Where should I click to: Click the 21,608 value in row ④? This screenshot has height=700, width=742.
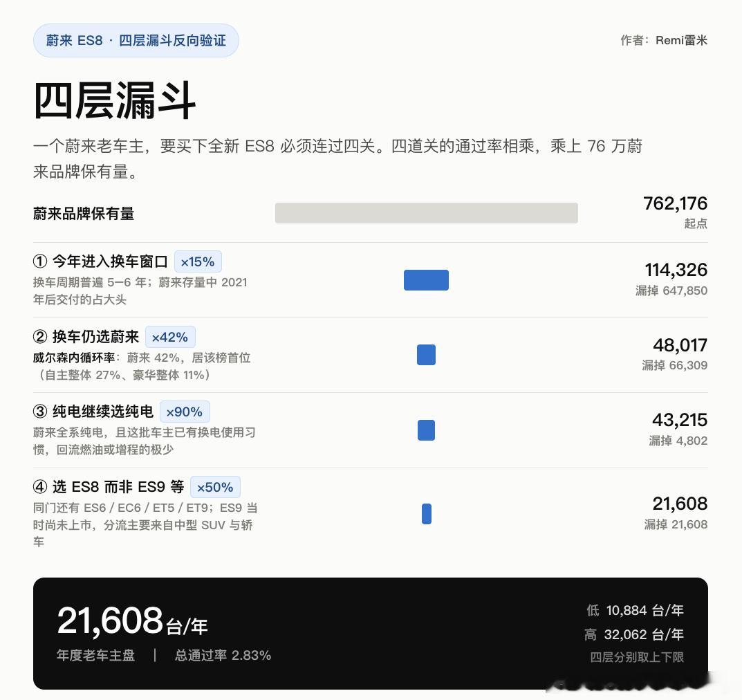(680, 504)
